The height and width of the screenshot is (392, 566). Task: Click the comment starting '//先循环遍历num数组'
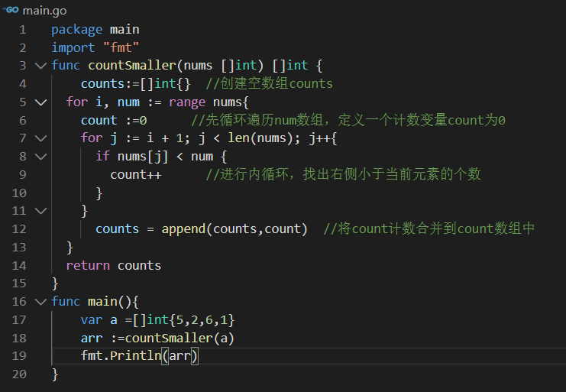tap(348, 120)
